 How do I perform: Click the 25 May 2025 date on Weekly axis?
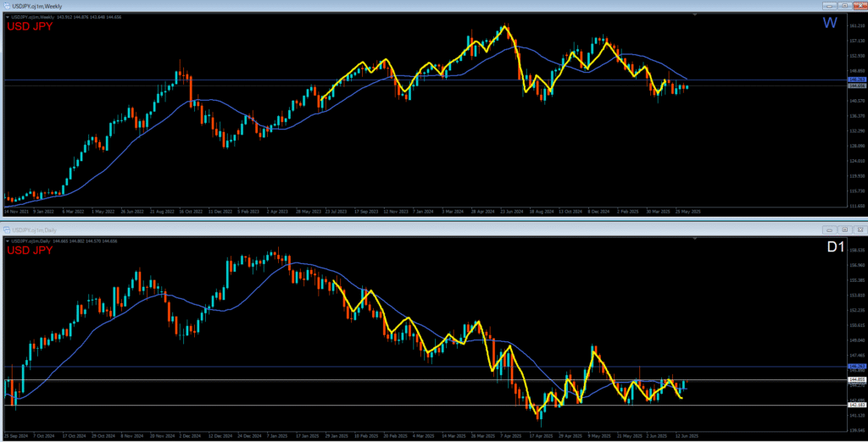pos(690,212)
